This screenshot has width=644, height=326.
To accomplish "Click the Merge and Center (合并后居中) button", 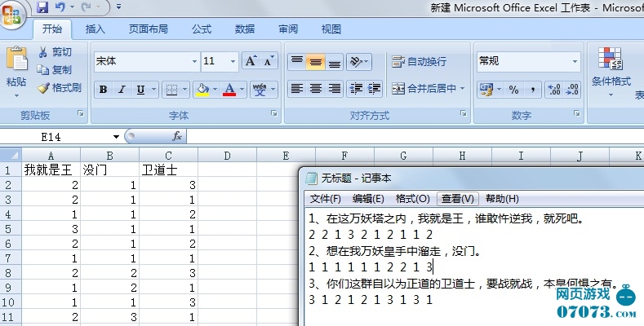I will (428, 89).
